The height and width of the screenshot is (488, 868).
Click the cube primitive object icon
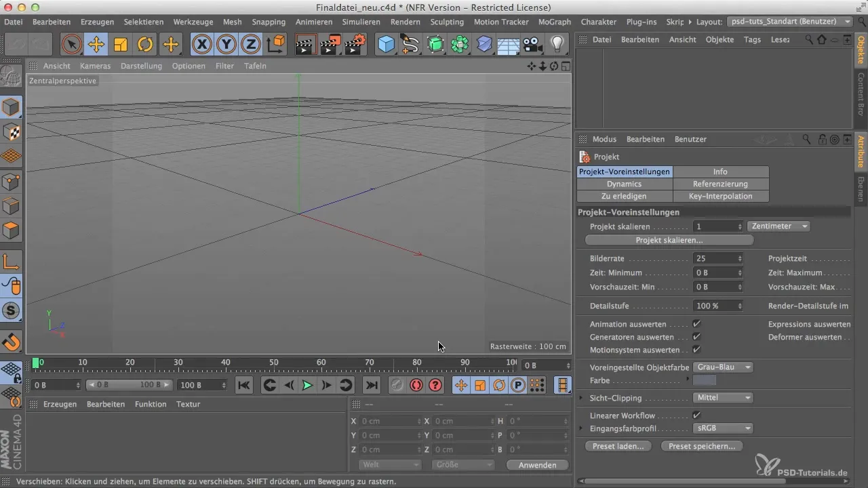point(386,45)
